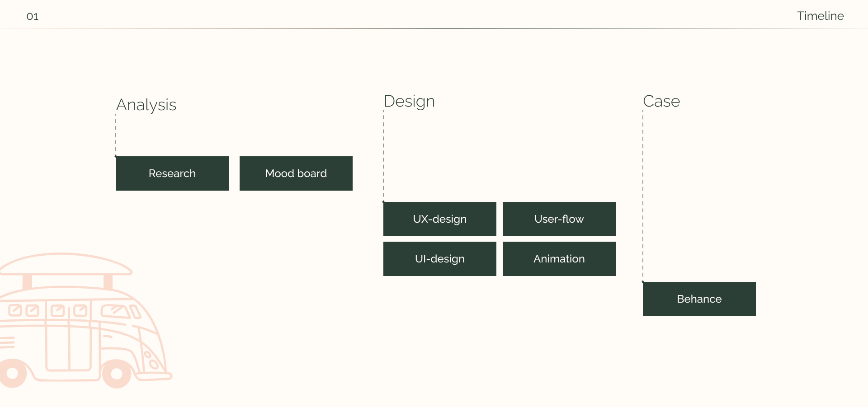Viewport: 868px width, 407px height.
Task: Click the UX-design block
Action: click(439, 219)
